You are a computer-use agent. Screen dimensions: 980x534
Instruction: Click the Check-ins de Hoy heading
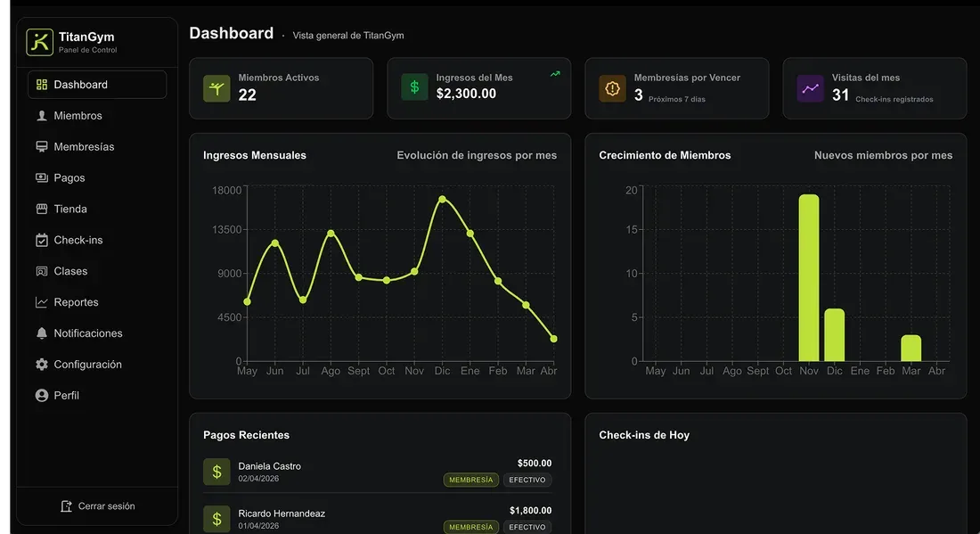pyautogui.click(x=644, y=435)
